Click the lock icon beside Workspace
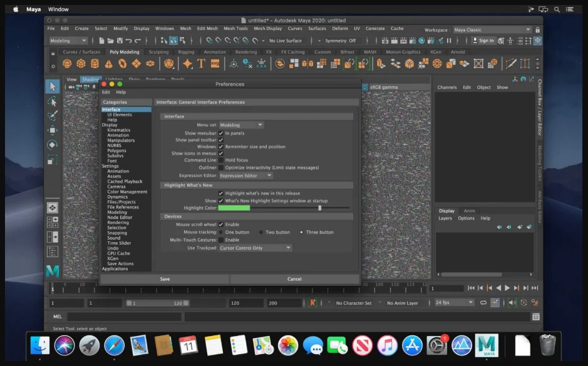 click(537, 30)
